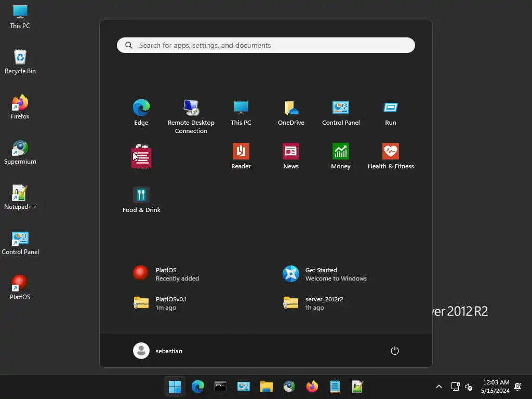Open Notepad++ from the taskbar
The height and width of the screenshot is (399, 532).
(357, 387)
